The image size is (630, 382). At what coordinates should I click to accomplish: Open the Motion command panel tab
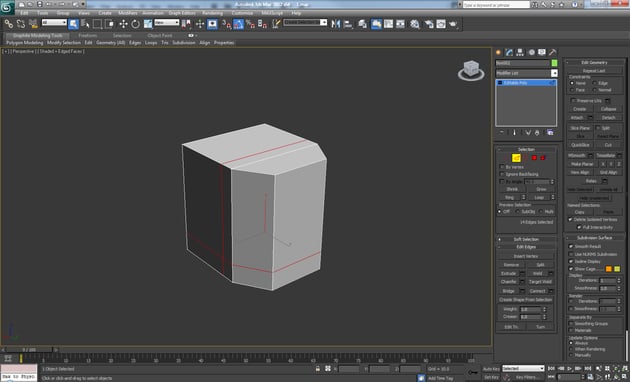pyautogui.click(x=531, y=52)
